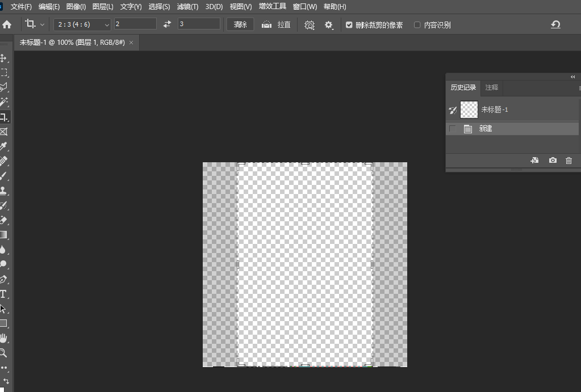Select the Hand tool
This screenshot has width=581, height=392.
[5, 338]
